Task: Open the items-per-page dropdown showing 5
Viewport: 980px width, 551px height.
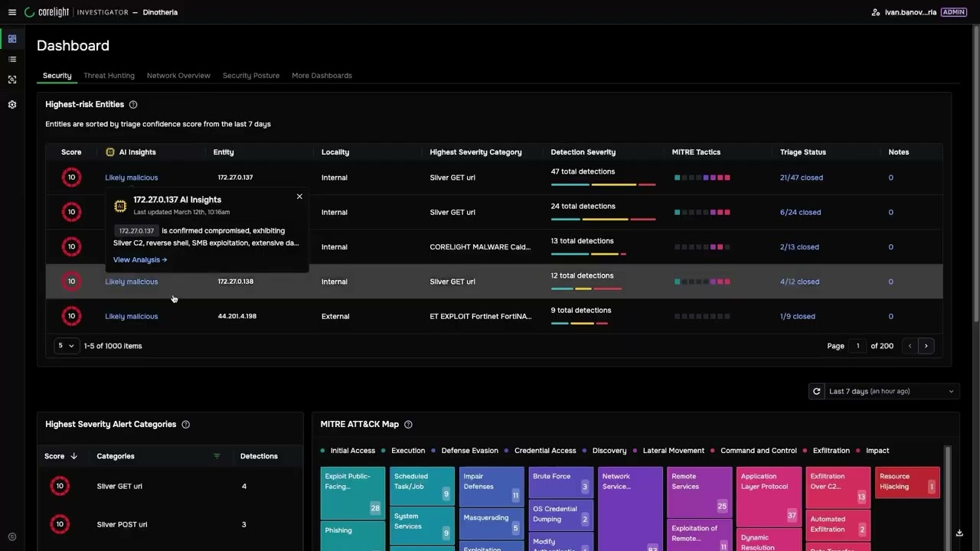Action: pyautogui.click(x=66, y=345)
